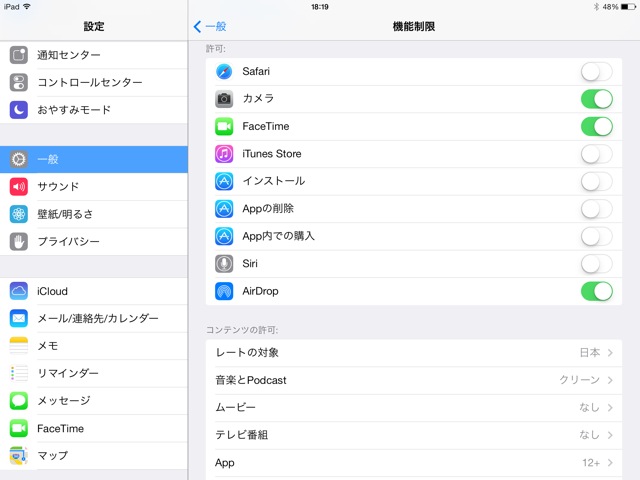Tap the Maps (マップ) icon
The width and height of the screenshot is (640, 480).
pos(19,456)
